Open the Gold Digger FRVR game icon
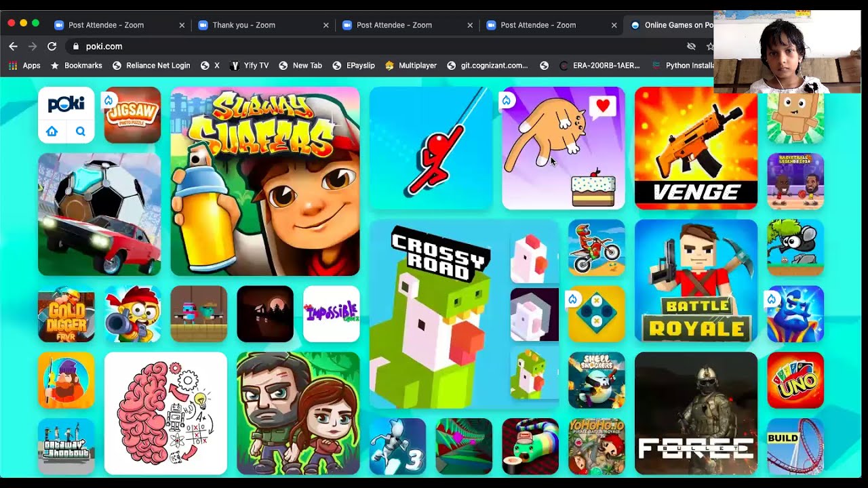 66,314
